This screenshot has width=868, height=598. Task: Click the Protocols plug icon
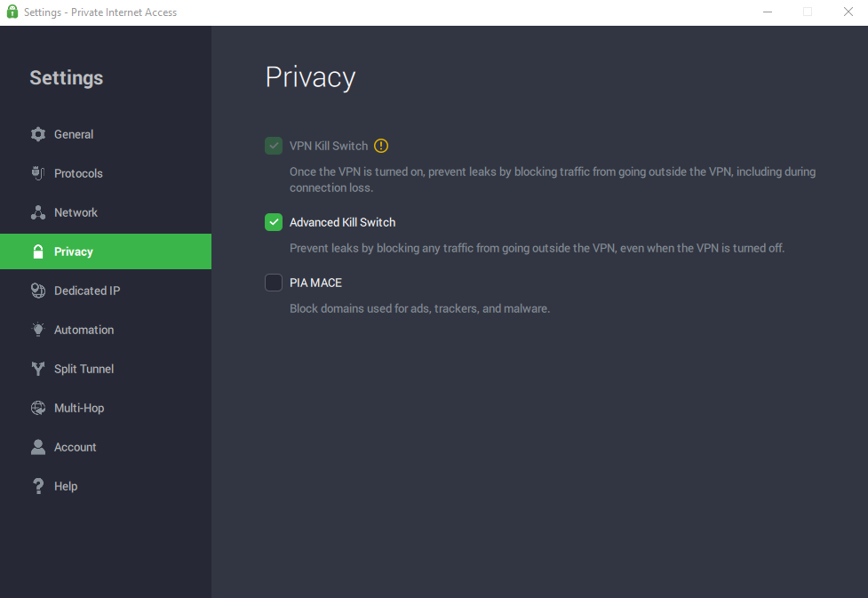click(38, 173)
